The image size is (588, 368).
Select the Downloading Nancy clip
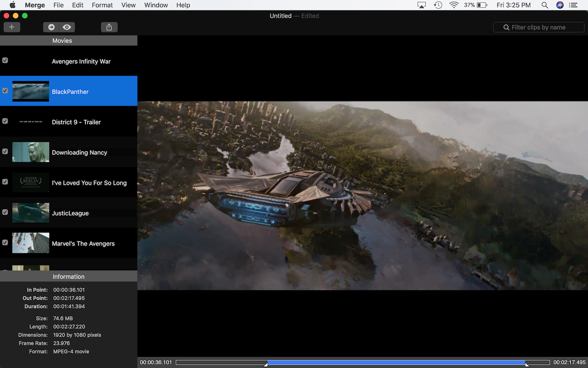tap(68, 152)
